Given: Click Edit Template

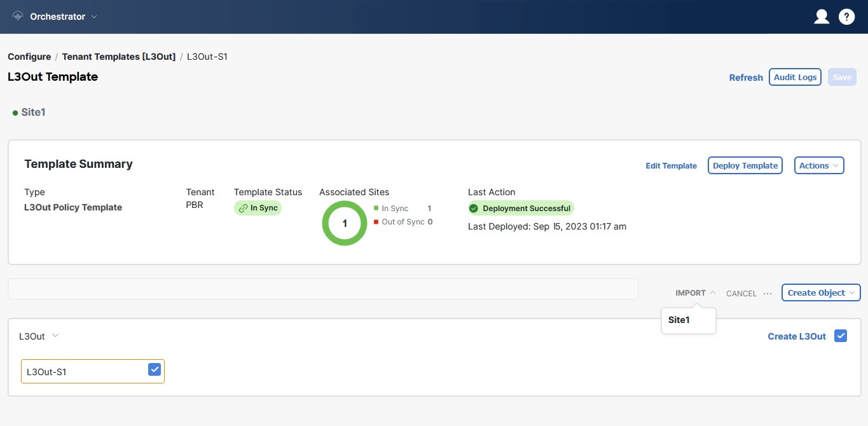Looking at the screenshot, I should (x=671, y=165).
